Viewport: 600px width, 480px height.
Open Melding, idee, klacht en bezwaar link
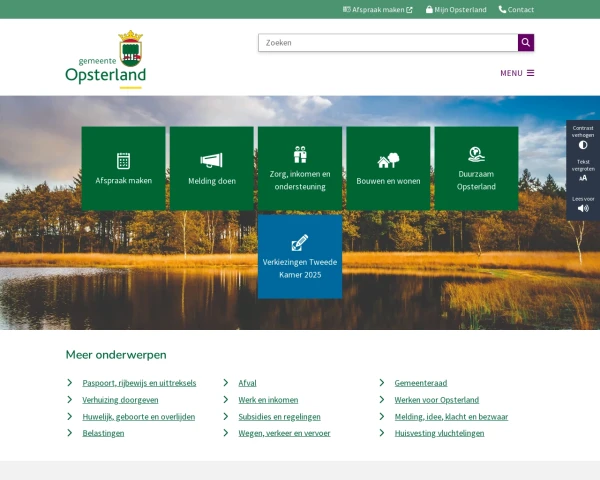(451, 416)
